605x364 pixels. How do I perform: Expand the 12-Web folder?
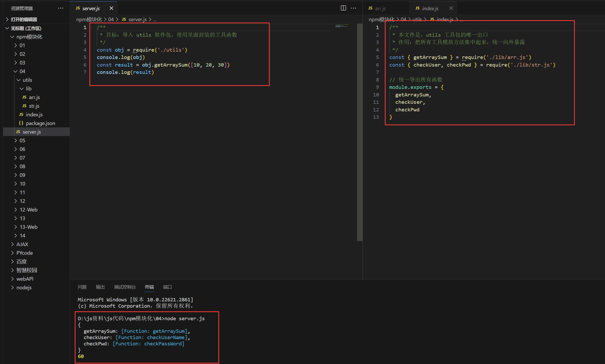(x=36, y=210)
